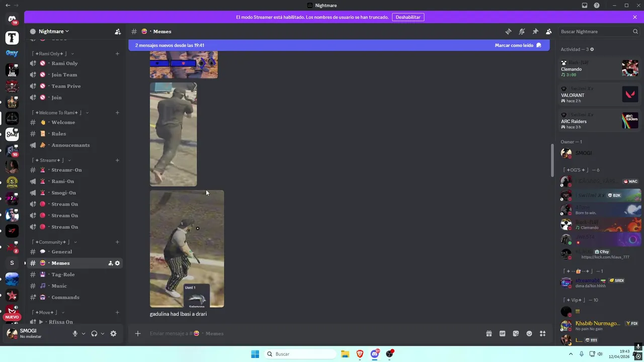Click Marcar como leído button
Viewport: 644px width, 362px height.
[518, 45]
